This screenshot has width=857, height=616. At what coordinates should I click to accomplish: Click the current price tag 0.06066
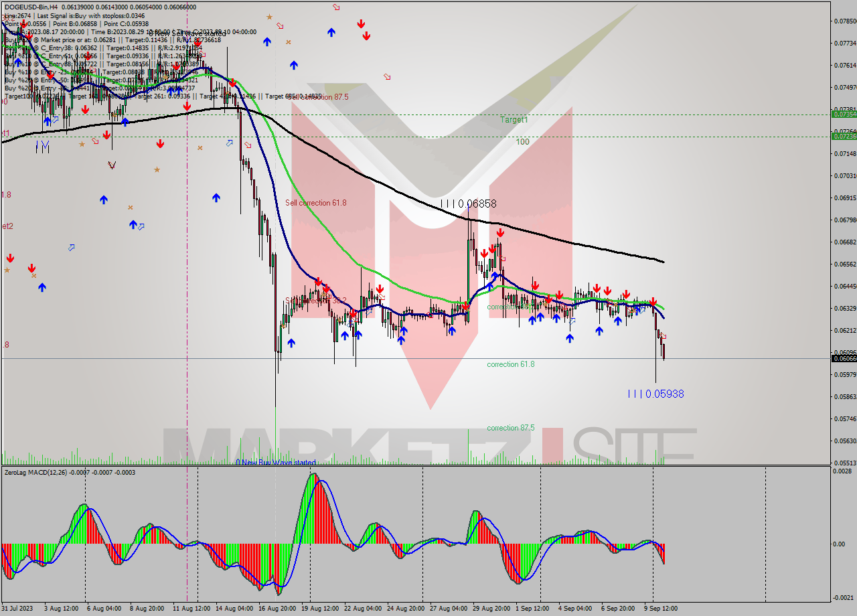(x=843, y=358)
